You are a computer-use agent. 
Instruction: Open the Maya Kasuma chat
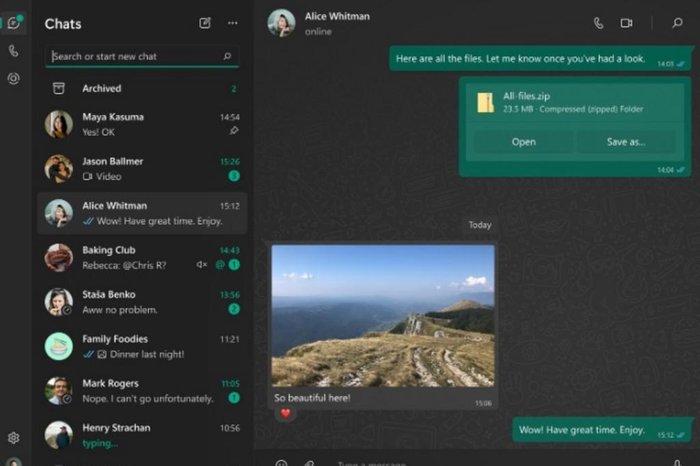click(142, 124)
